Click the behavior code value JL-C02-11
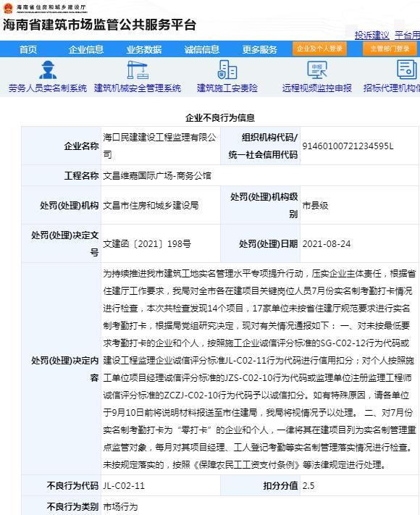This screenshot has width=420, height=515. point(124,486)
